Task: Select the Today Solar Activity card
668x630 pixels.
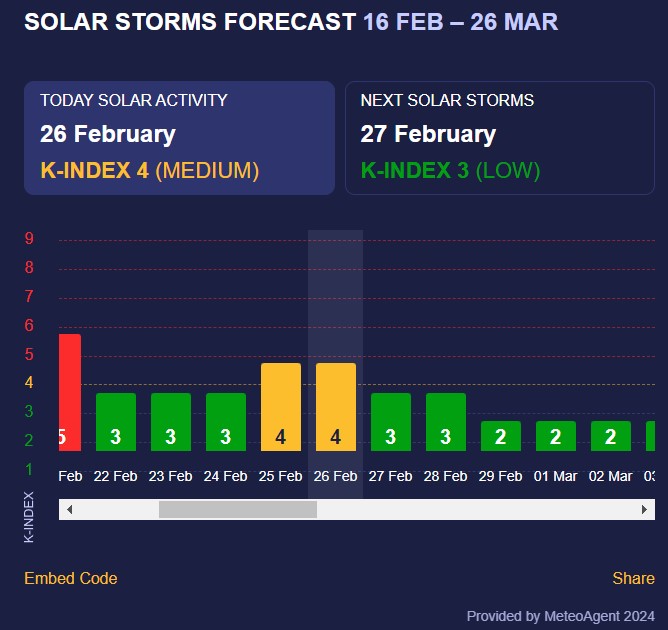Action: pyautogui.click(x=179, y=137)
